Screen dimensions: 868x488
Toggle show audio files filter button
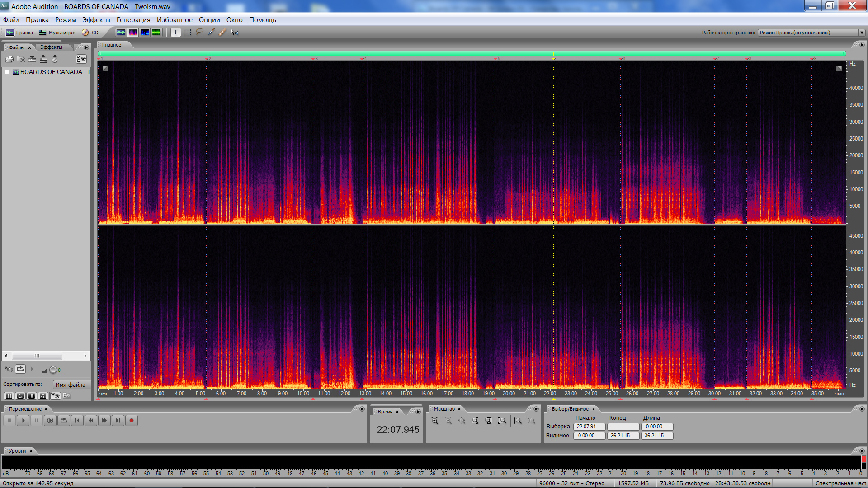9,396
